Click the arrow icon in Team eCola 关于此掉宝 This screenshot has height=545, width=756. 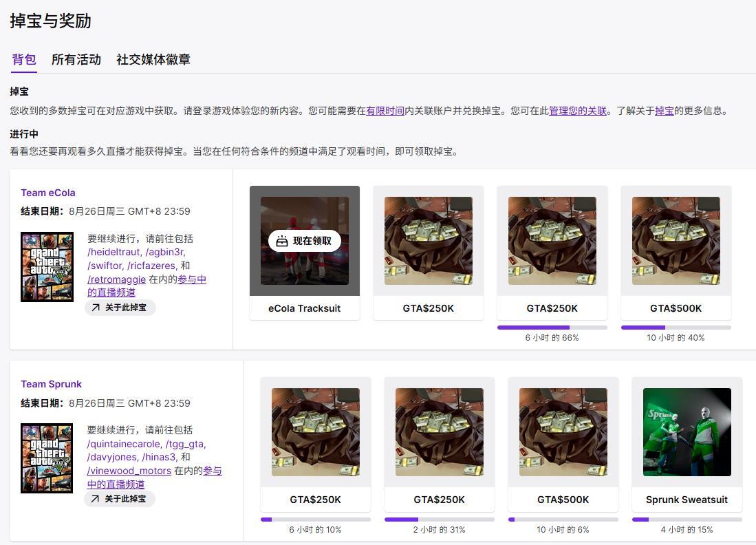(96, 307)
